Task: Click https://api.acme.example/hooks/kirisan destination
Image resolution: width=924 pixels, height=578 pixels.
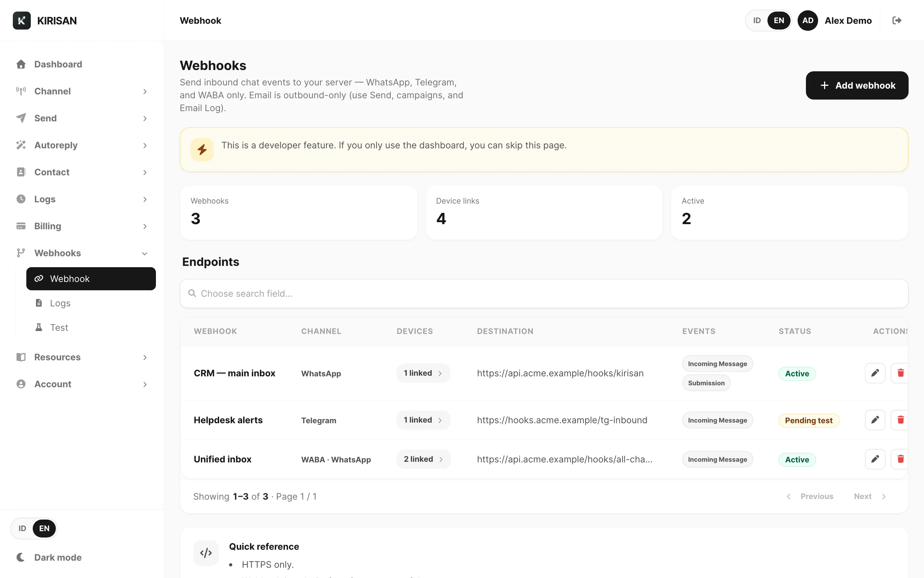Action: click(560, 373)
